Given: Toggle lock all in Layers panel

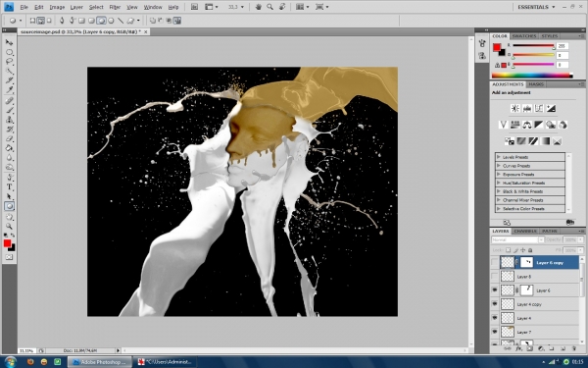Looking at the screenshot, I should pos(530,250).
